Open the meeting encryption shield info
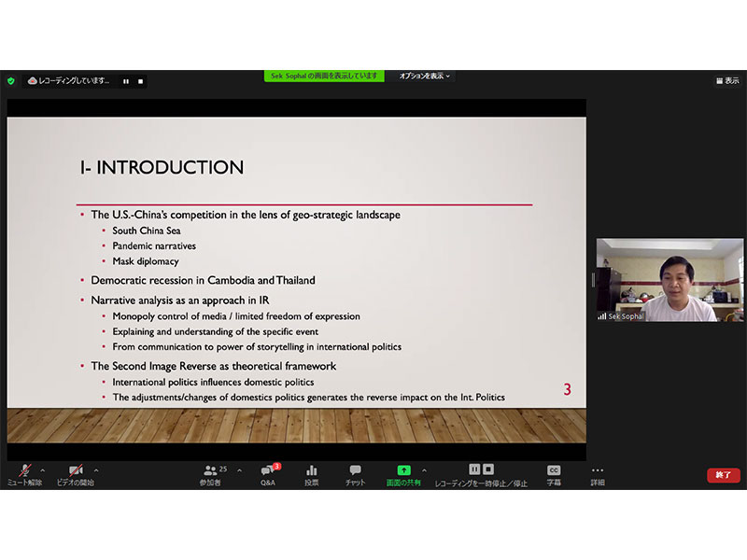747x560 pixels. (x=11, y=81)
